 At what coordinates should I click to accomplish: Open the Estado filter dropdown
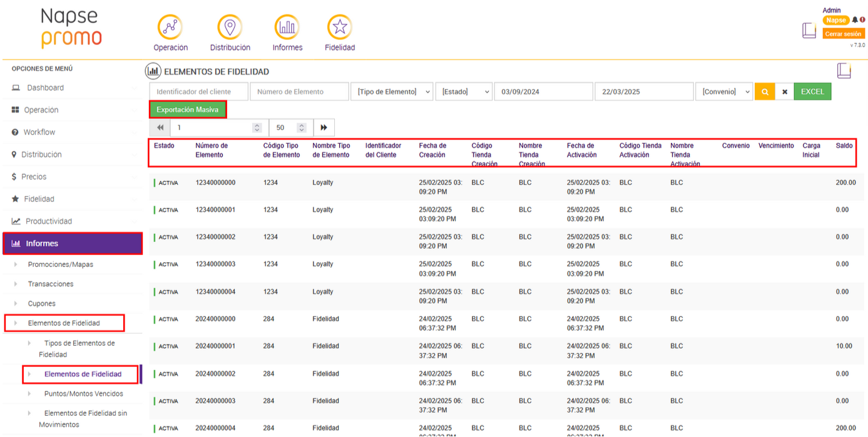(464, 92)
